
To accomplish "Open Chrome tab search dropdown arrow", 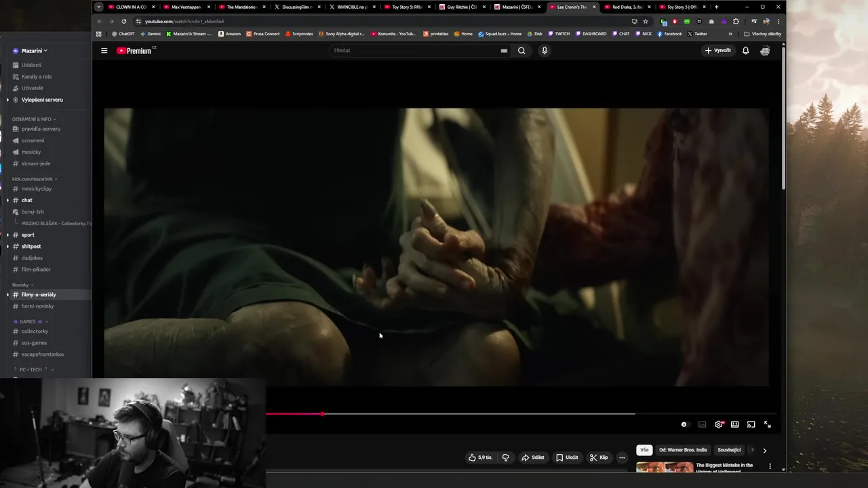I will tap(98, 7).
